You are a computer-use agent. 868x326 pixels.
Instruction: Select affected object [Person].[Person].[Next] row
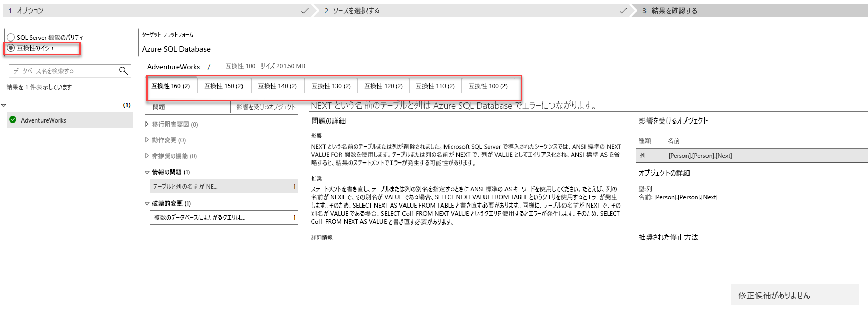click(x=752, y=155)
